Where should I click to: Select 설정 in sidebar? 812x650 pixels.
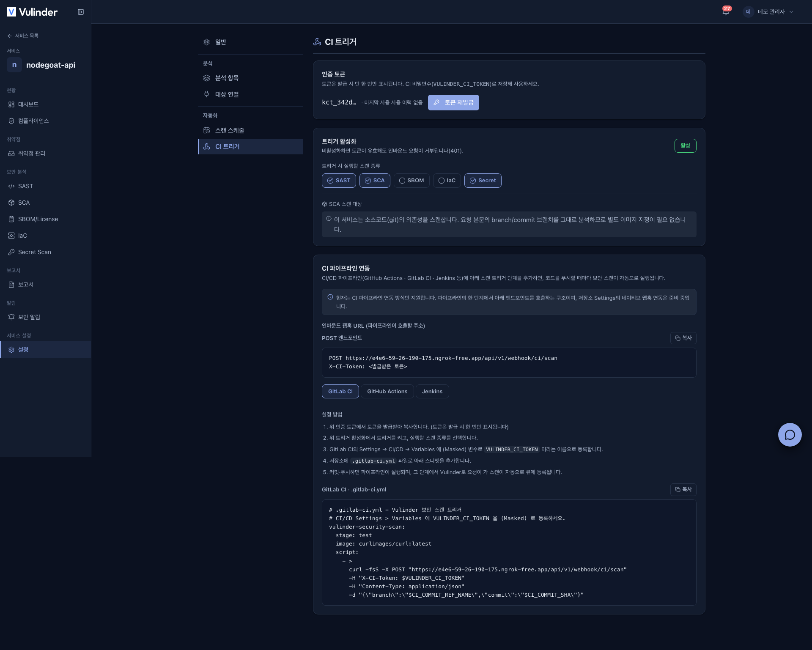click(46, 350)
